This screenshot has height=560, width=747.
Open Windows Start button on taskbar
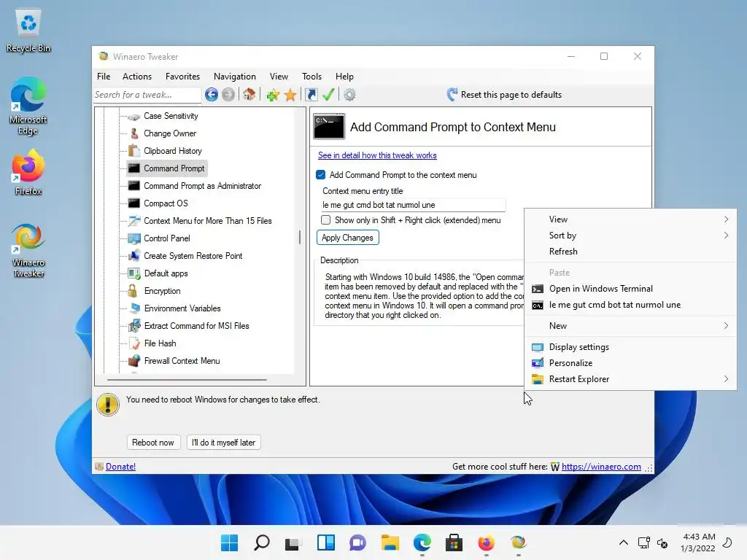[x=229, y=542]
